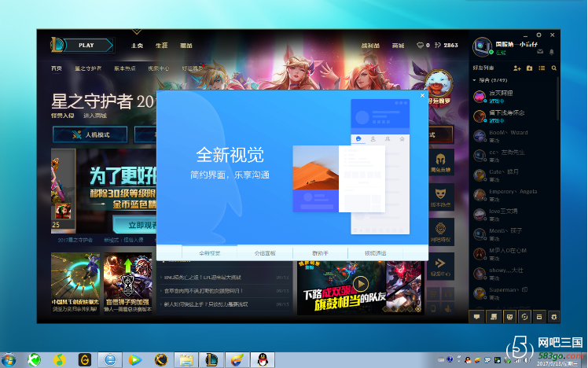
Task: Follow the 进入商城 link under the headline
Action: click(95, 116)
